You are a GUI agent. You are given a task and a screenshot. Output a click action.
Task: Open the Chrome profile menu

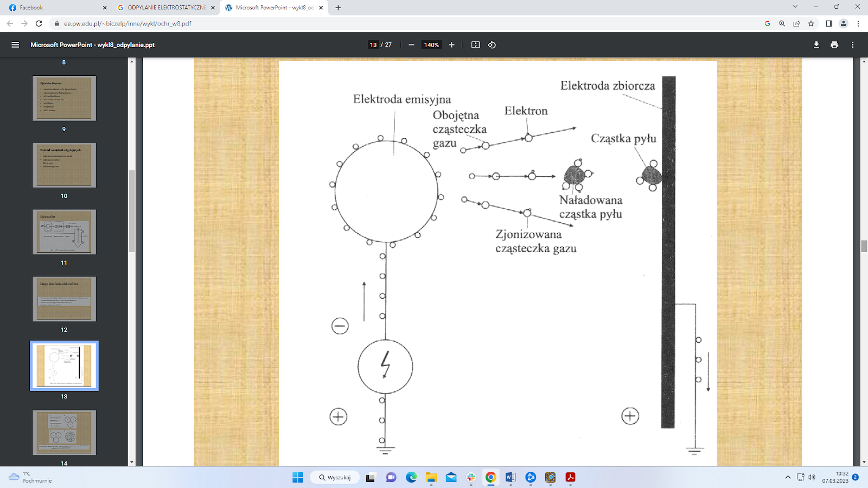[x=843, y=23]
